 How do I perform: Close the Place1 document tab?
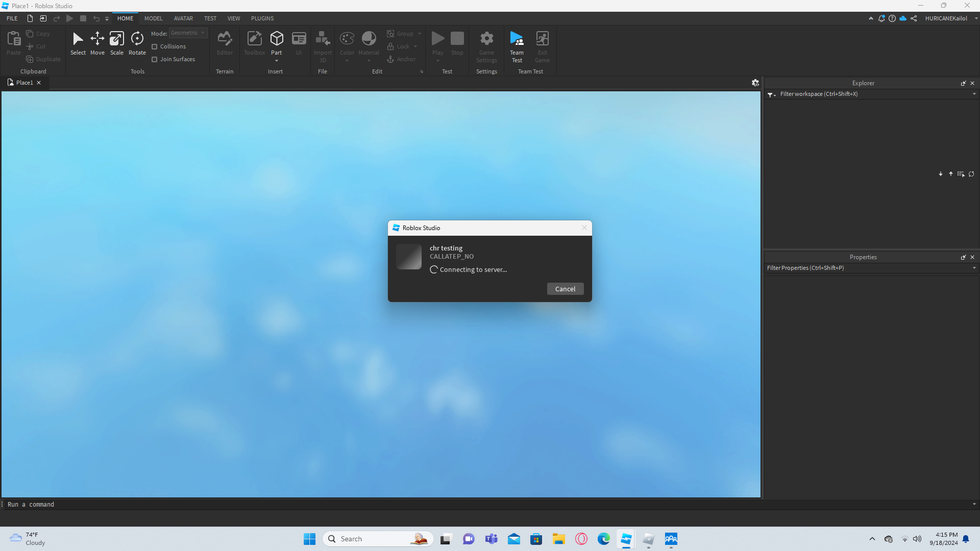pyautogui.click(x=39, y=83)
